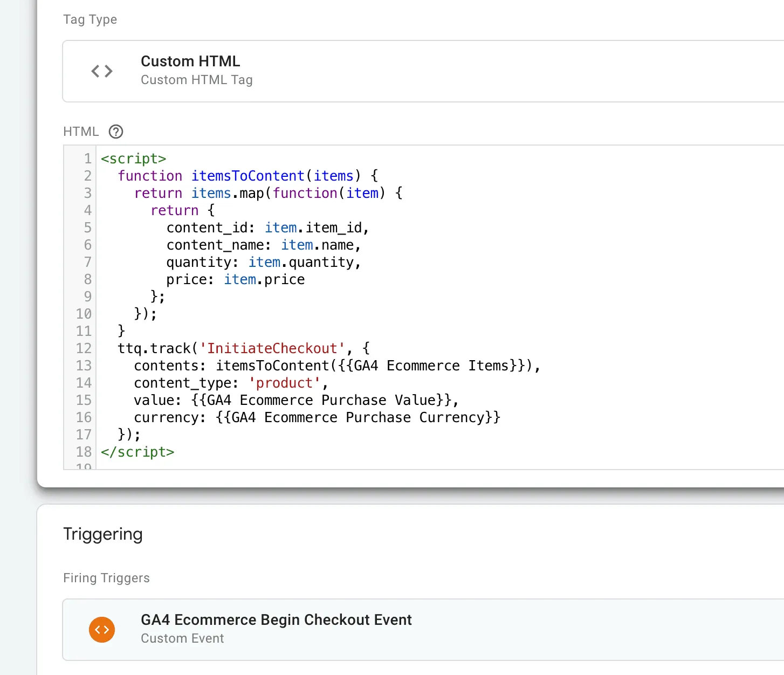Click the quantity: item.quantity line
This screenshot has width=784, height=675.
(x=264, y=262)
